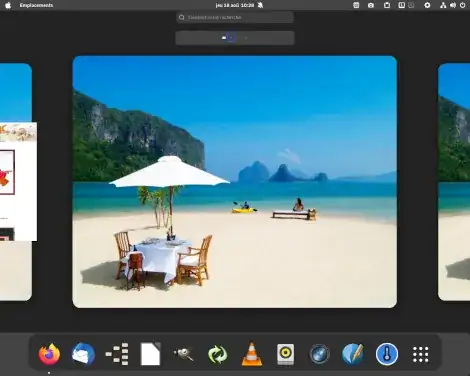The image size is (470, 376).
Task: Open the power icon menu
Action: (x=463, y=5)
